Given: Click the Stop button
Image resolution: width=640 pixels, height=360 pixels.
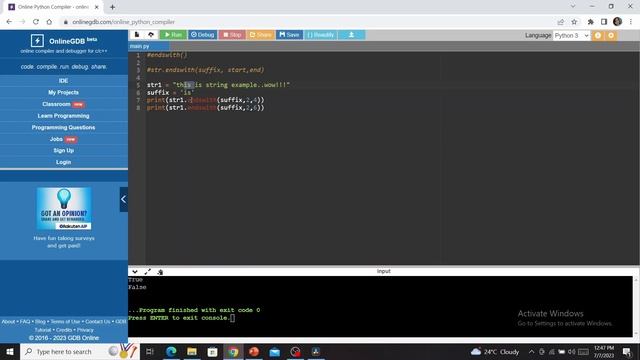Looking at the screenshot, I should pos(232,35).
